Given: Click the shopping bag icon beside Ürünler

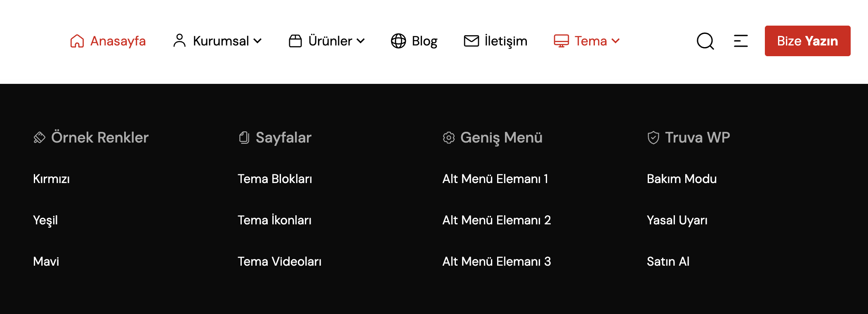Looking at the screenshot, I should point(295,41).
